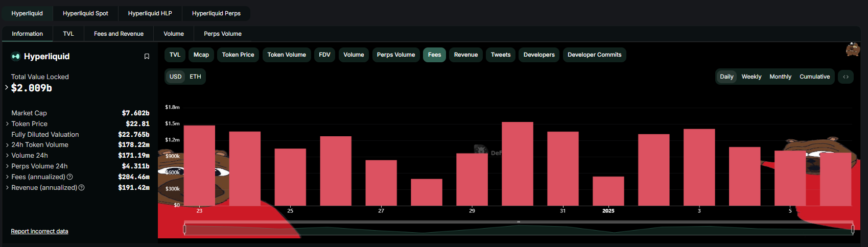Select Weekly chart grouping
The height and width of the screenshot is (247, 868).
[x=752, y=77]
